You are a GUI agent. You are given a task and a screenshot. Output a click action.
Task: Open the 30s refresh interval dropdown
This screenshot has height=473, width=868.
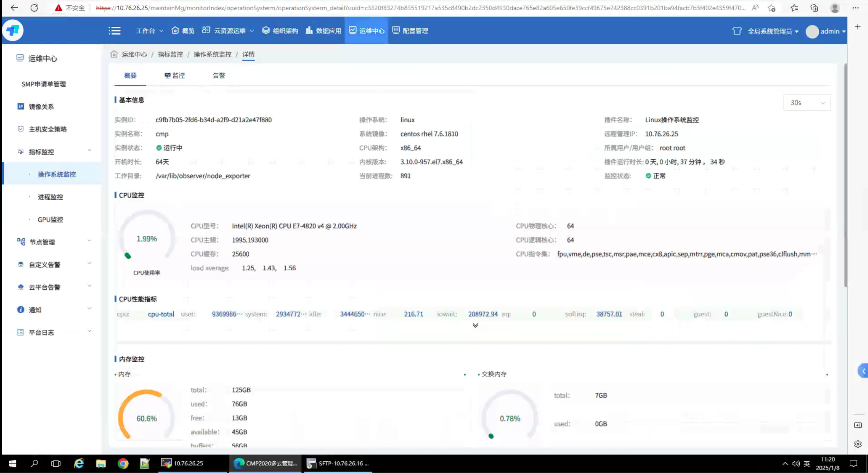coord(807,103)
